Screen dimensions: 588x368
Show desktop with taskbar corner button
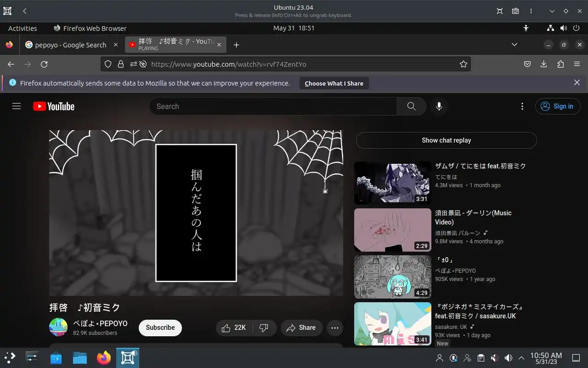[576, 358]
